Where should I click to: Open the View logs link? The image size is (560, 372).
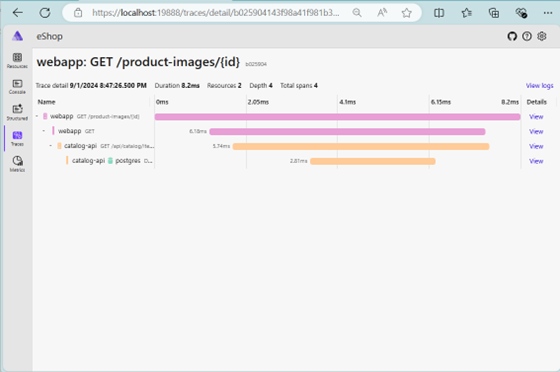[x=539, y=86]
